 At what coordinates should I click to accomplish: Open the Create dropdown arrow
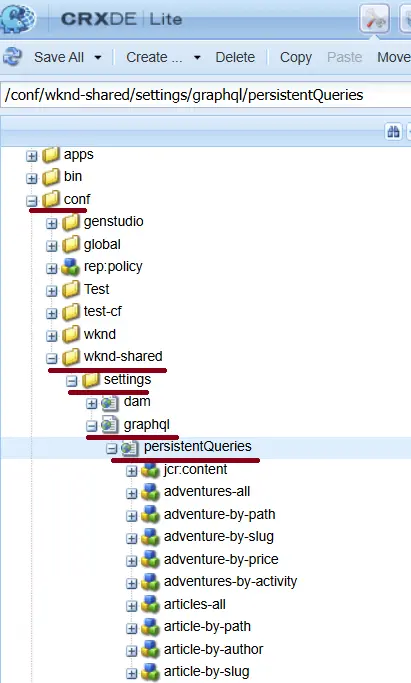coord(197,57)
